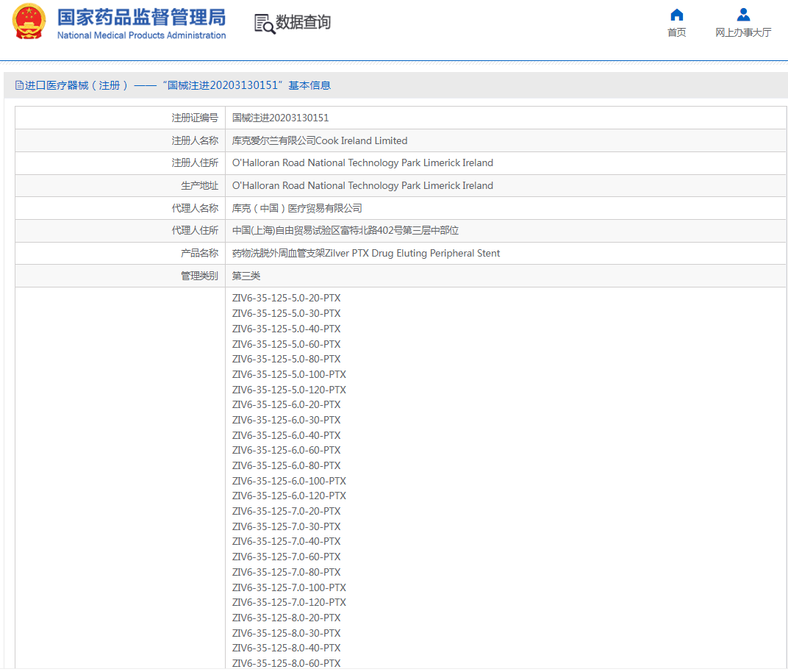Select model ZIV6-35-125-6.0-100-PTX
The width and height of the screenshot is (788, 672).
[289, 481]
